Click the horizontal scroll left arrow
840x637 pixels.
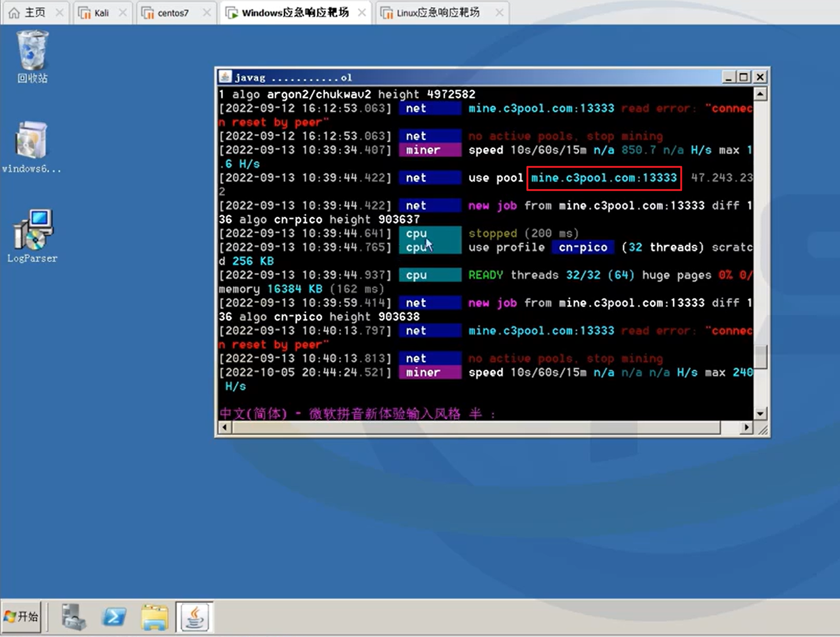[x=225, y=427]
